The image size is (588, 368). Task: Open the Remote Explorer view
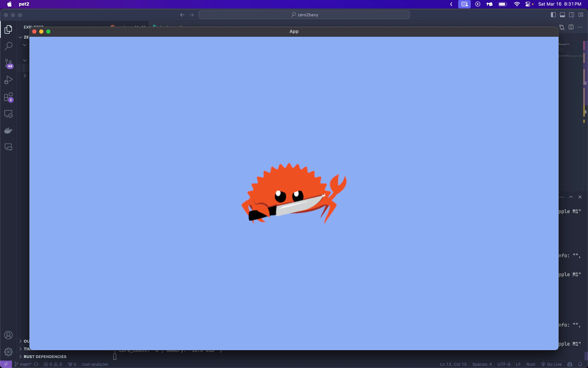[8, 114]
